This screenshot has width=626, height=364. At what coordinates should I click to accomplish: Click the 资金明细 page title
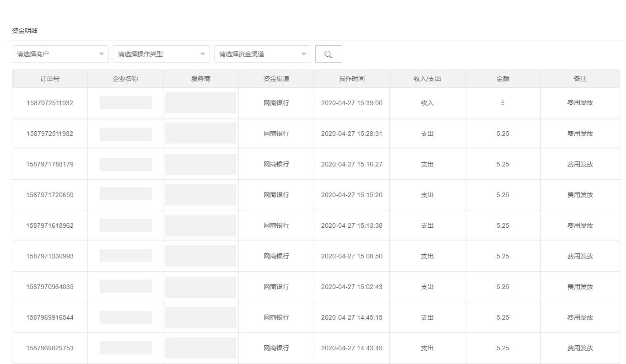[x=25, y=31]
